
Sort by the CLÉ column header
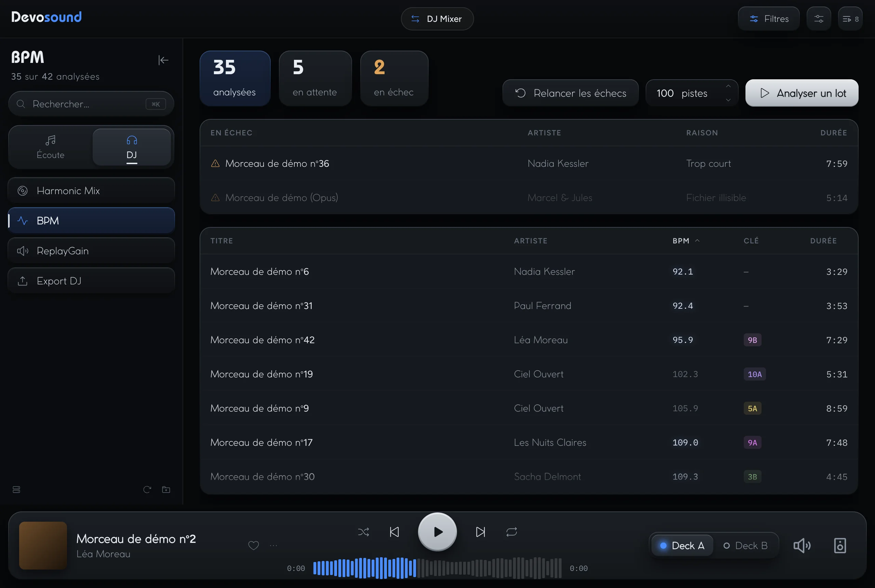tap(751, 241)
